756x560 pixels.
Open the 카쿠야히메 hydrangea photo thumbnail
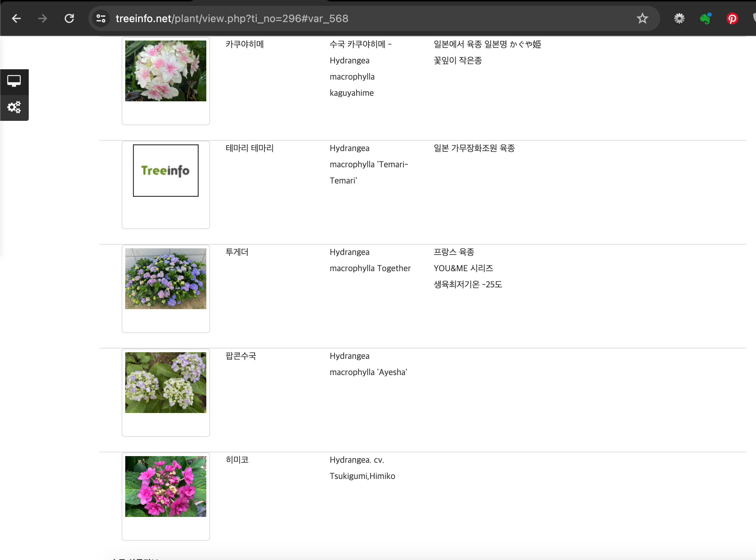tap(166, 71)
